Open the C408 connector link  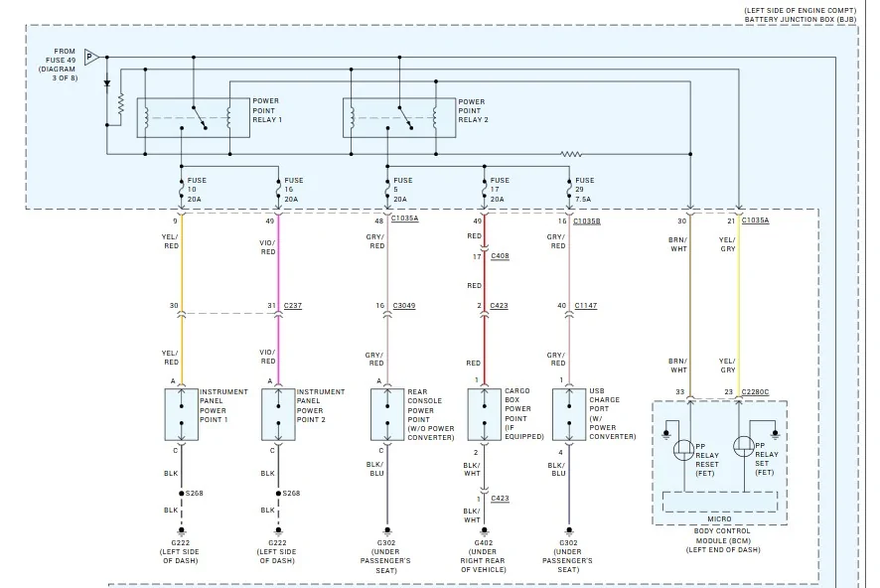500,256
